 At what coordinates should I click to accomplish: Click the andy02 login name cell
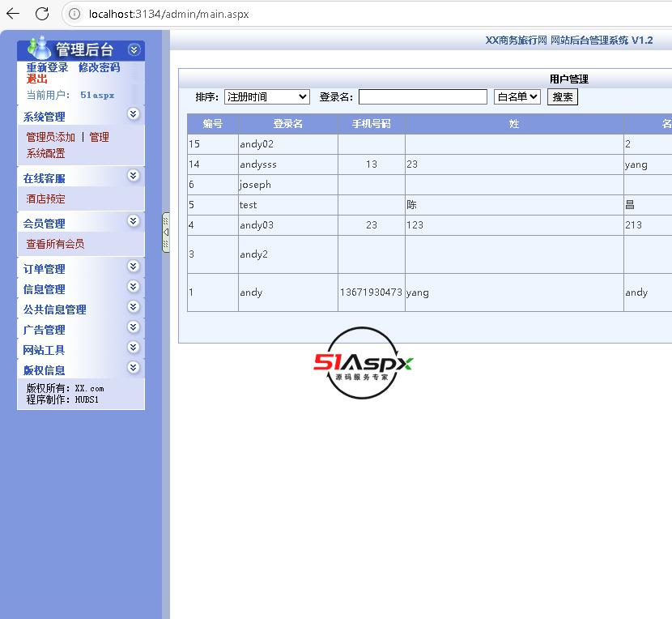pyautogui.click(x=288, y=144)
